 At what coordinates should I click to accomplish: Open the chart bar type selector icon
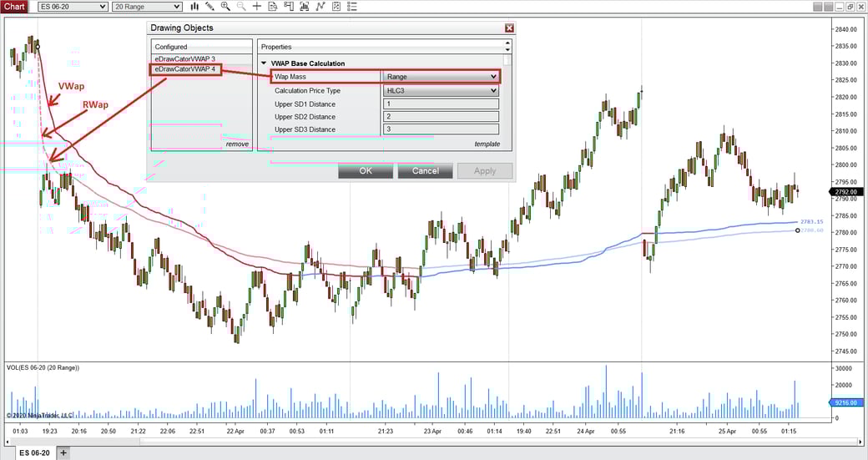[x=194, y=7]
